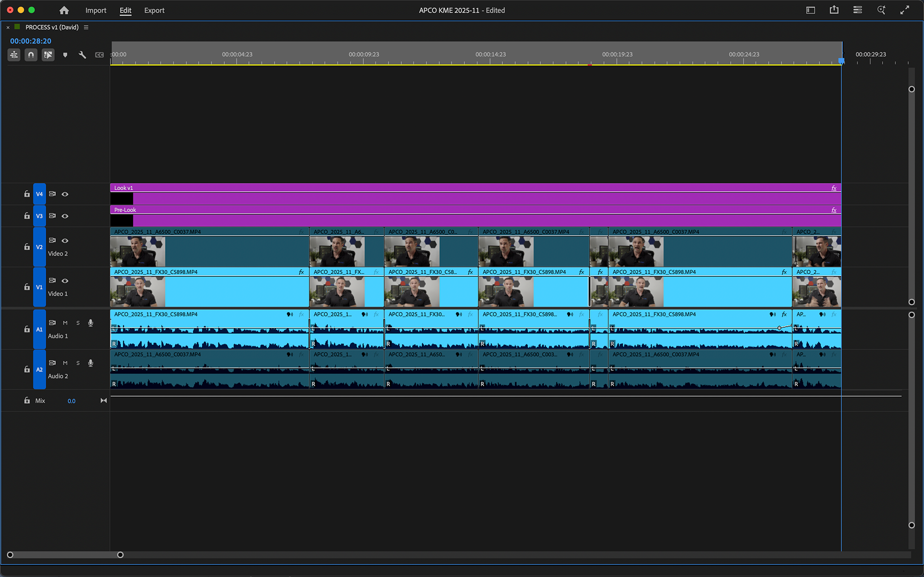
Task: Solo the Audio 2 track
Action: (x=77, y=363)
